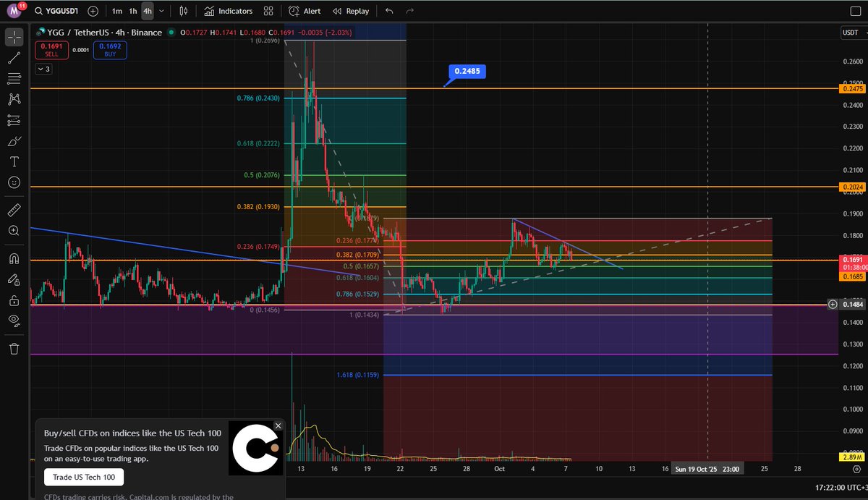Click the market open status green dot
868x500 pixels.
171,32
